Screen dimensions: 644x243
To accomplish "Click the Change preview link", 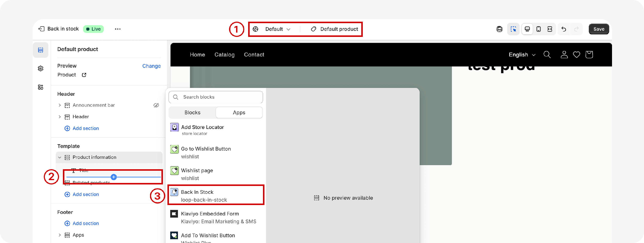I will (x=151, y=66).
